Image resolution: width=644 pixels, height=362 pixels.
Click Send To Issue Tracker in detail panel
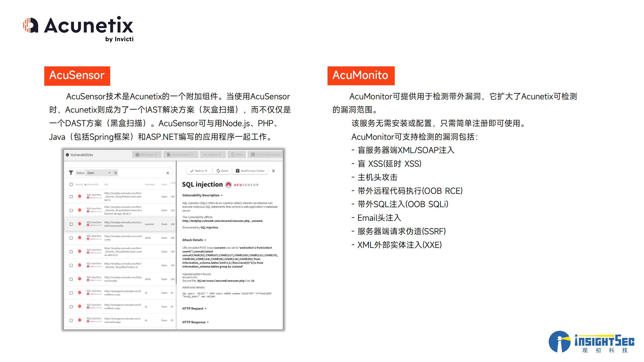250,171
